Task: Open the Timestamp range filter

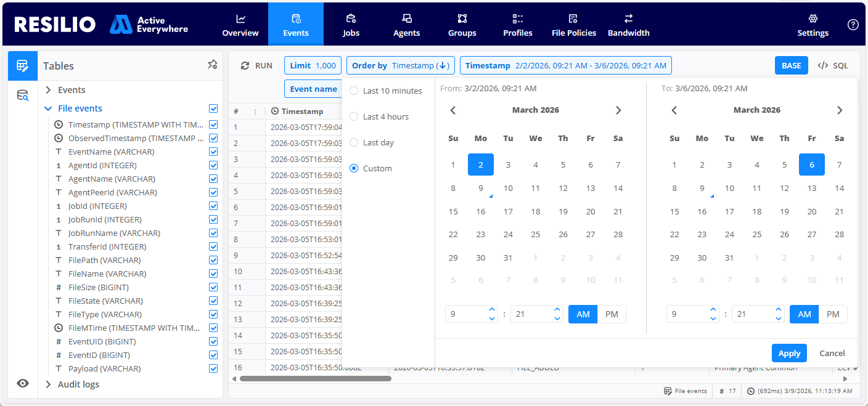Action: click(566, 65)
